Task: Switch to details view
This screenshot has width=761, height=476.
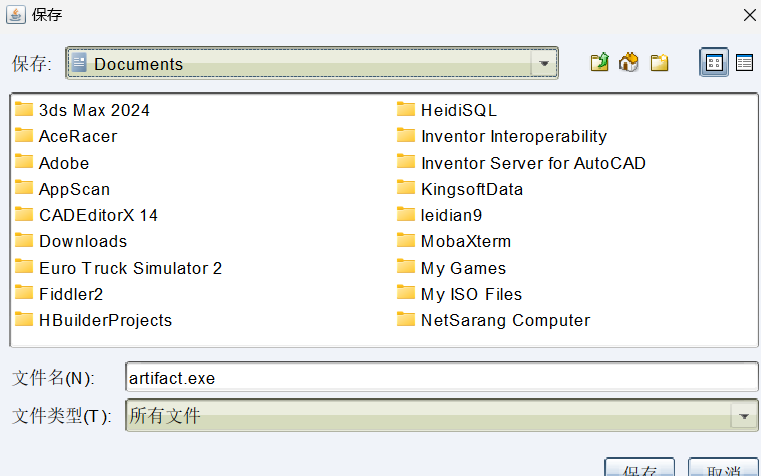Action: click(744, 63)
